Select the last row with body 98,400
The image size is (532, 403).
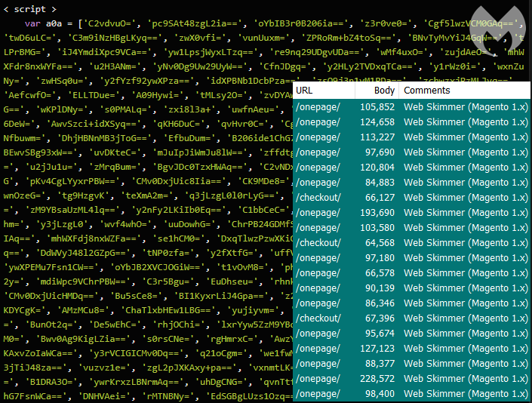coord(411,394)
